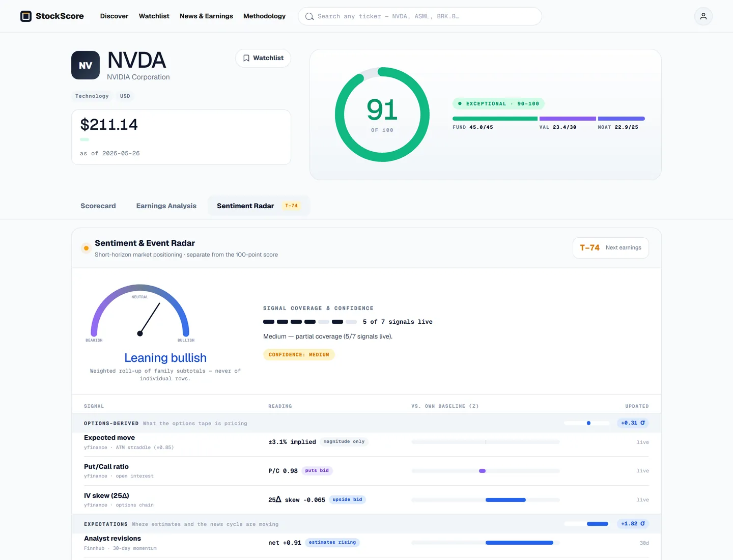Open the user profile icon

click(703, 16)
